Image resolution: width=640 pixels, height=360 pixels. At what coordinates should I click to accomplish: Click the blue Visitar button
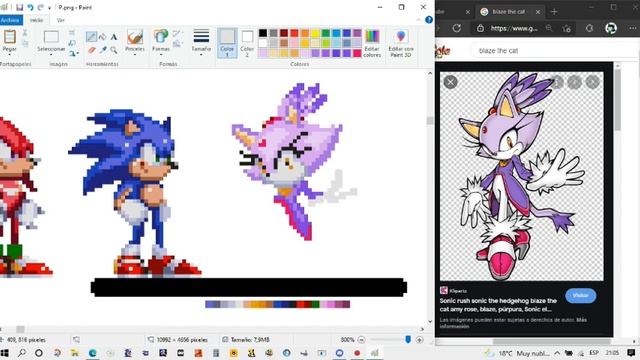point(580,296)
